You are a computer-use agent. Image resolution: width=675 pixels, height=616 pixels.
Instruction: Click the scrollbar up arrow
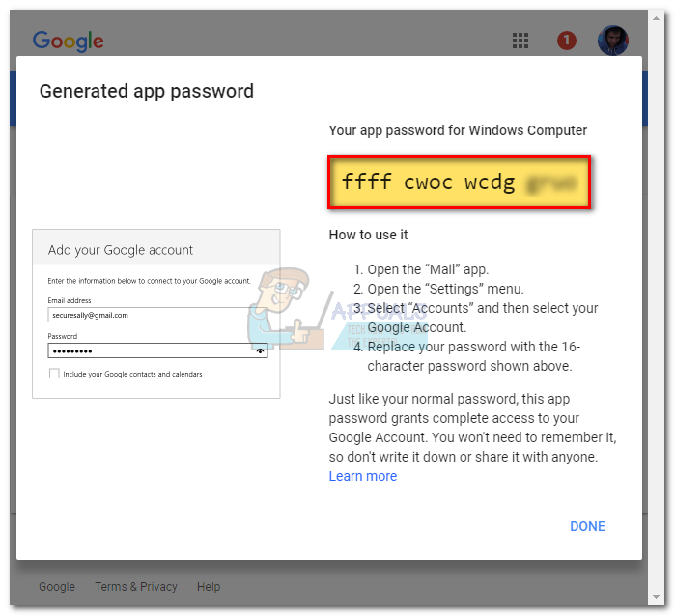pos(656,18)
